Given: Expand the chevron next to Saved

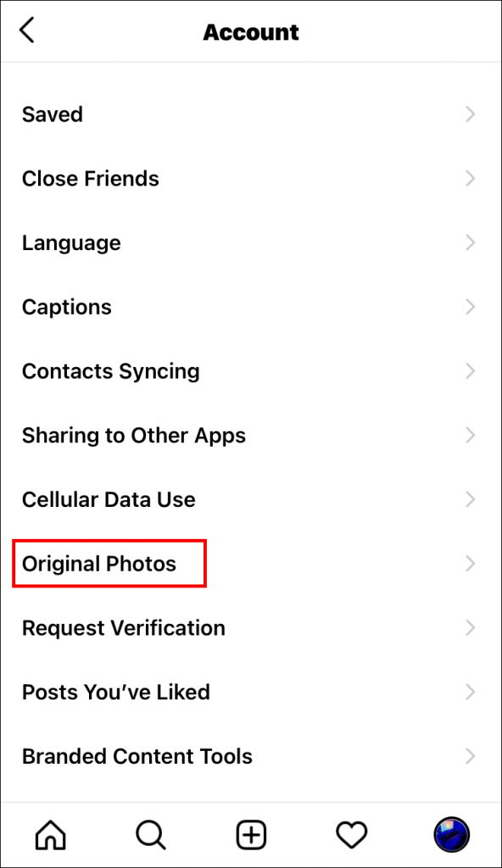Looking at the screenshot, I should point(471,114).
